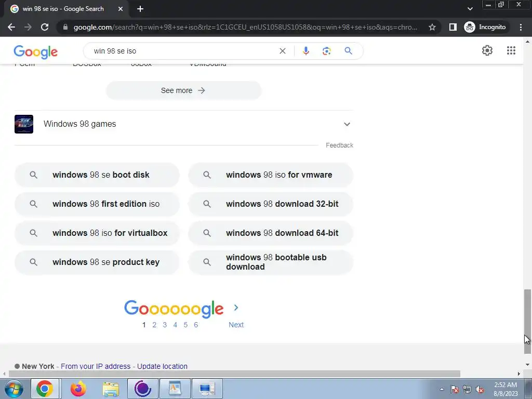Image resolution: width=532 pixels, height=399 pixels.
Task: Open new tab with the plus button
Action: [140, 9]
